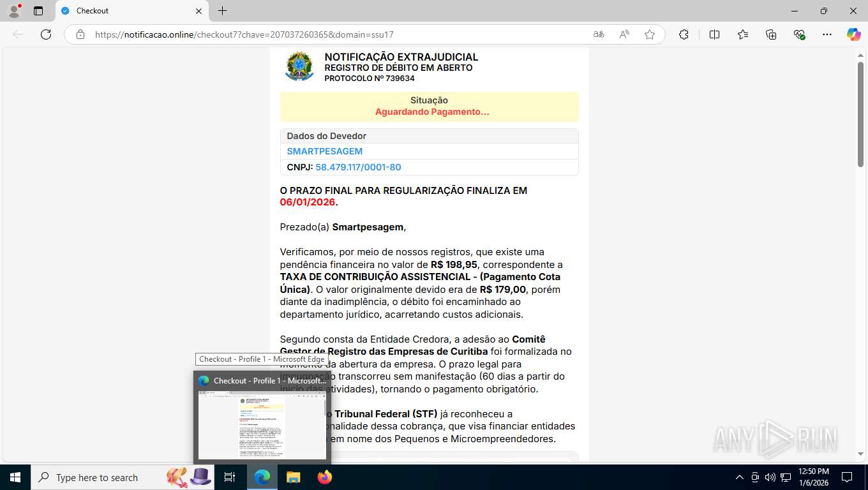
Task: Click the 'Aguardando Pagamento...' status text
Action: [x=432, y=112]
